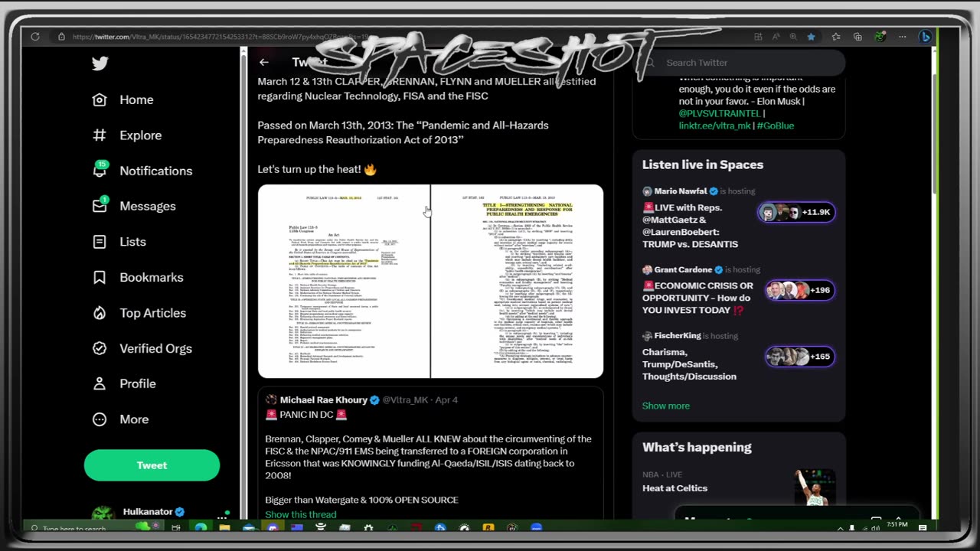This screenshot has height=551, width=980.
Task: Open the Collections icon
Action: [x=857, y=37]
